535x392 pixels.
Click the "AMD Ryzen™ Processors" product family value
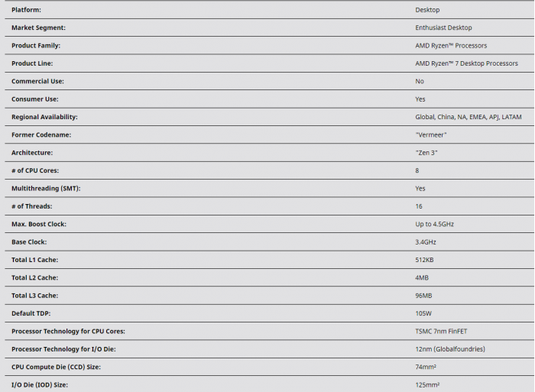coord(451,46)
